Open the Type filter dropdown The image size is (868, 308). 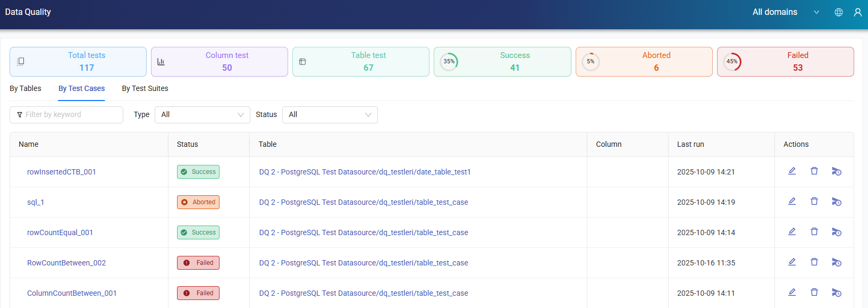[x=202, y=115]
